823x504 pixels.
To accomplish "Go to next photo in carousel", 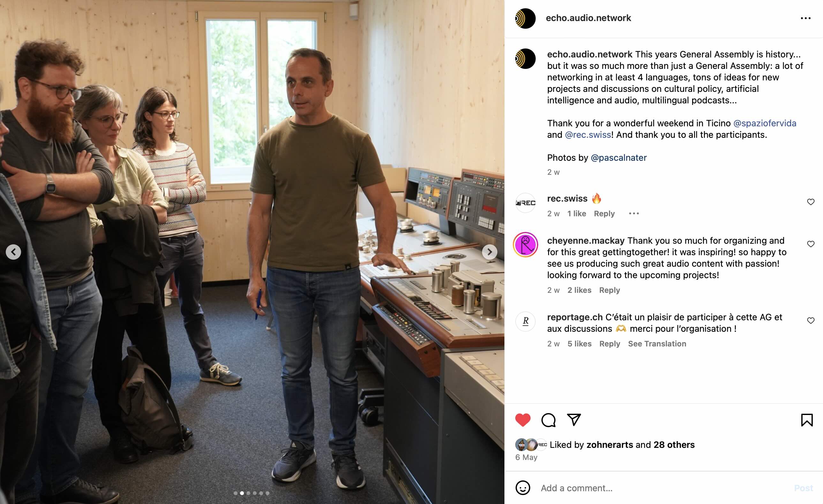I will coord(489,252).
